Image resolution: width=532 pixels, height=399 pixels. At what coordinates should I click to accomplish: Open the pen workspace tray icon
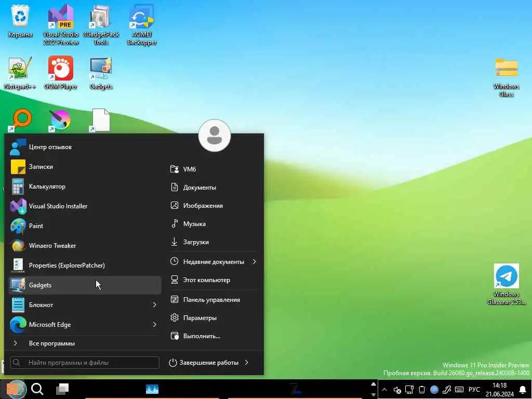(x=447, y=390)
